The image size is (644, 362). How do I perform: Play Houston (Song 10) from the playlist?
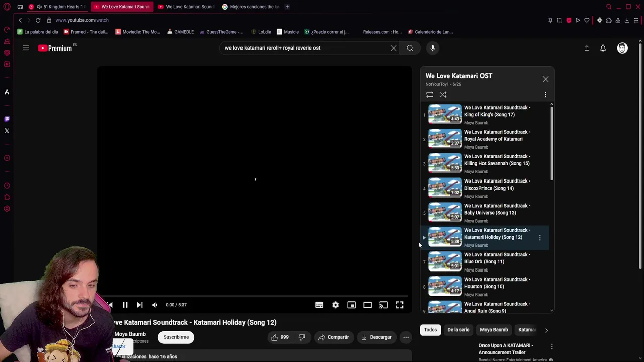[x=486, y=286]
